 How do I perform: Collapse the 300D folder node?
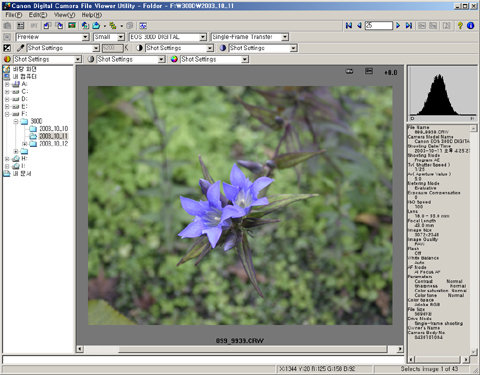pyautogui.click(x=16, y=121)
